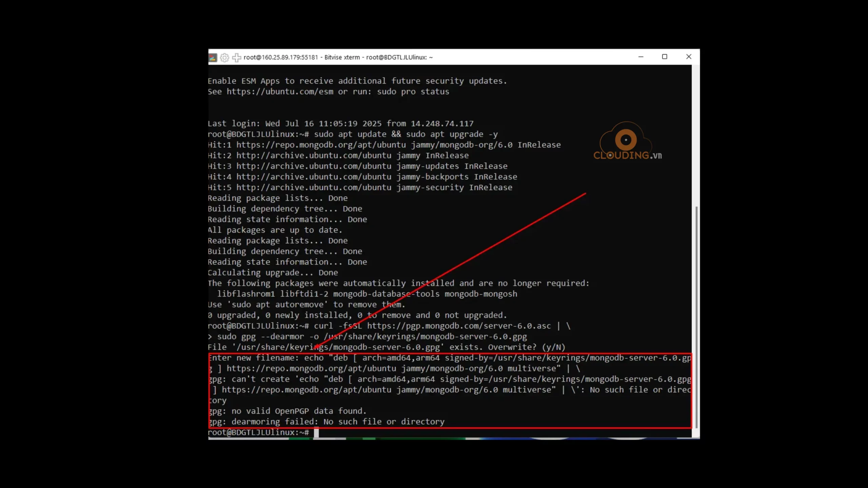Screen dimensions: 868x488
Task: Click the terminal vertical scrollbar thumb
Action: [x=696, y=317]
